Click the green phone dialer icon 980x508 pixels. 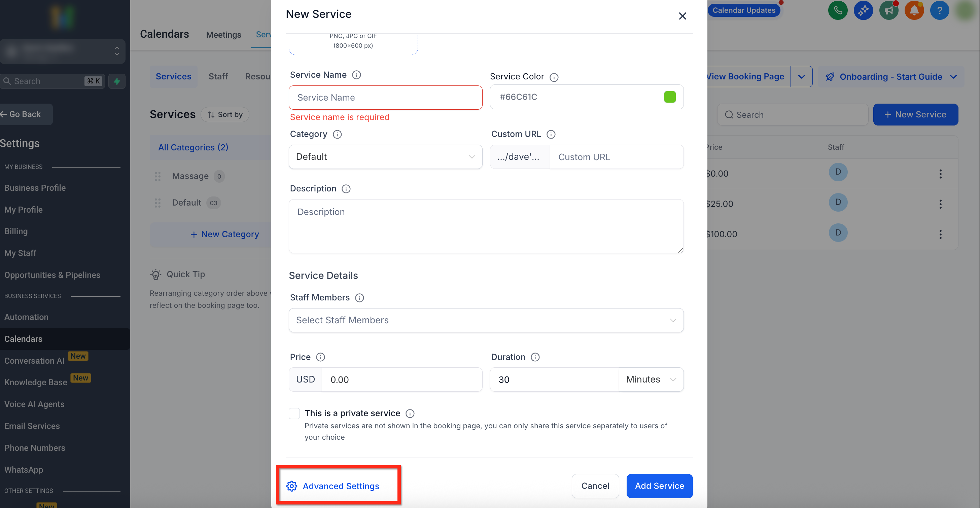pos(837,10)
